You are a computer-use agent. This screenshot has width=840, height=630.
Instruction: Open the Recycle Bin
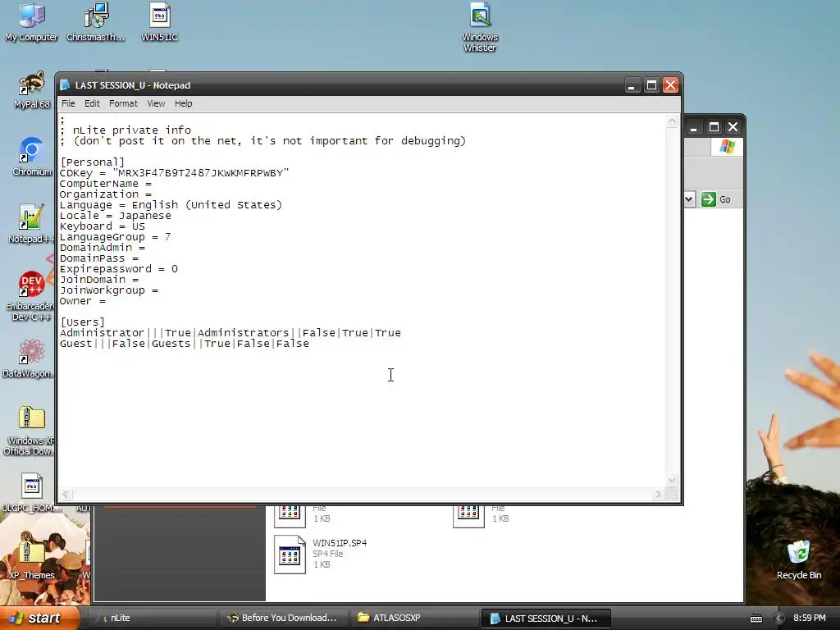pos(799,559)
